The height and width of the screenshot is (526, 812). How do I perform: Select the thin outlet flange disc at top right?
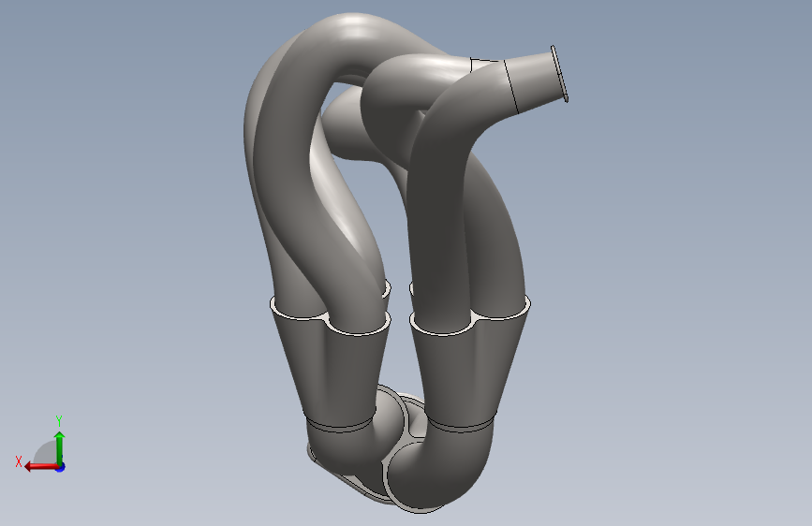[559, 74]
